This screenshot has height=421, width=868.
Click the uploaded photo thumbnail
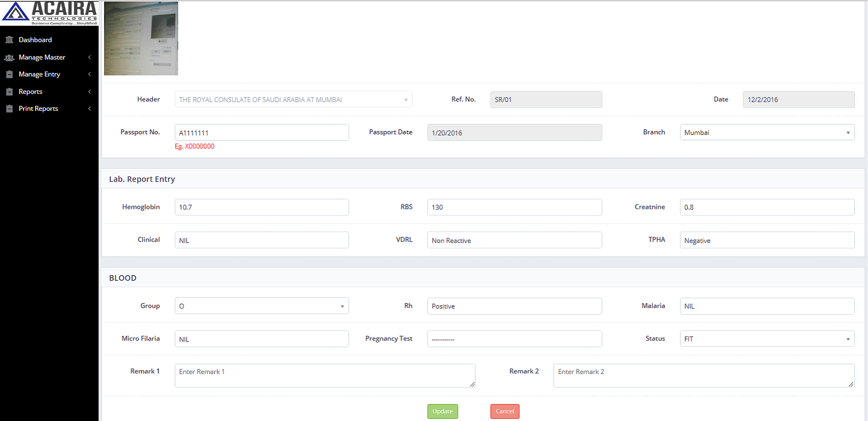[x=141, y=38]
